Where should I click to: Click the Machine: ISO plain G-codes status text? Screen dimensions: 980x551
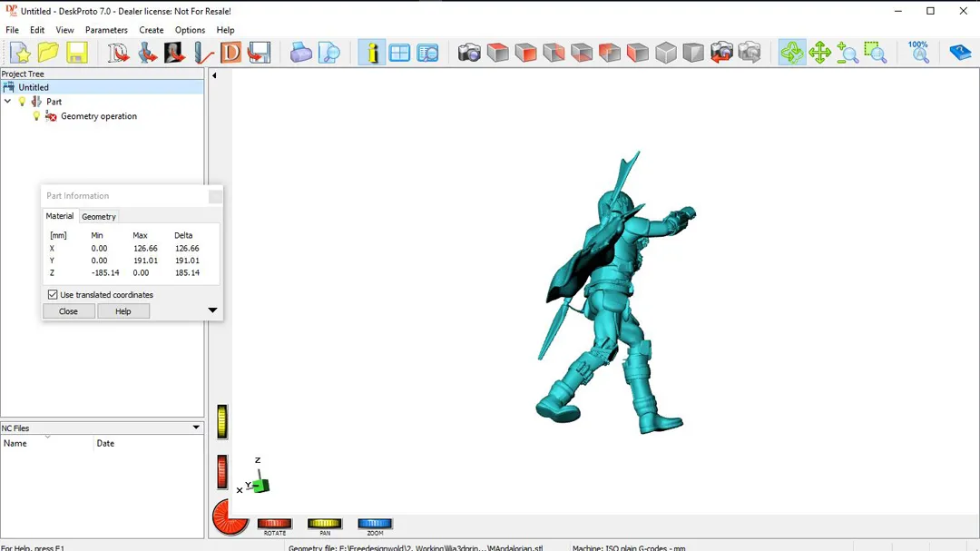tap(629, 548)
